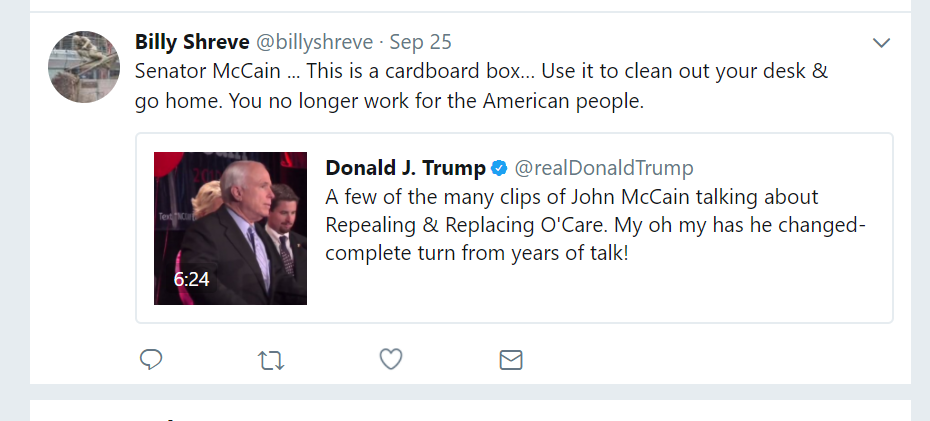Image resolution: width=930 pixels, height=421 pixels.
Task: Click 'complete turn from years of talk!' line
Action: click(476, 252)
